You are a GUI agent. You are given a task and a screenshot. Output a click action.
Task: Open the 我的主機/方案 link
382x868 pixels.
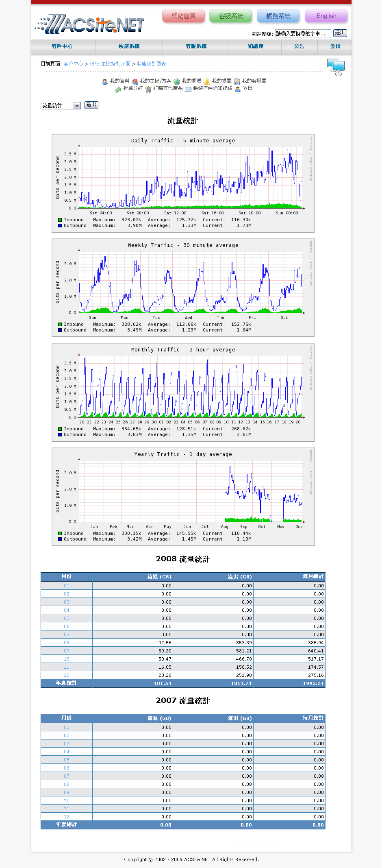click(156, 81)
